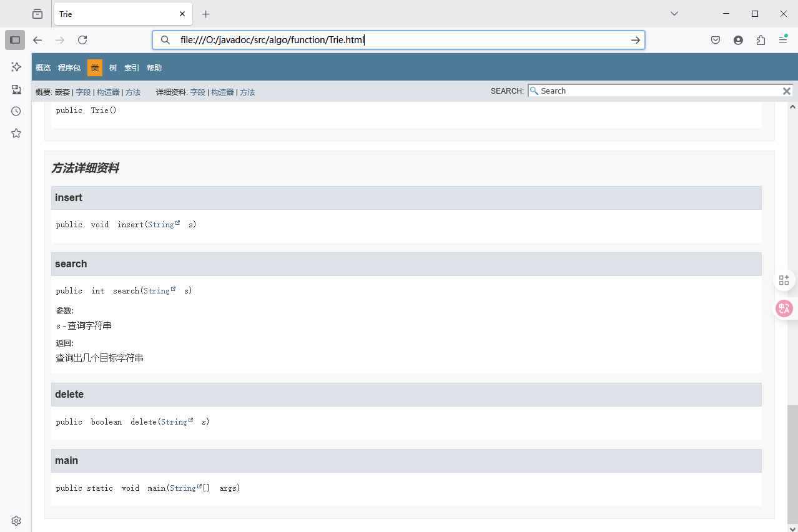Click the pink translate floating button
The image size is (798, 532).
[x=784, y=308]
